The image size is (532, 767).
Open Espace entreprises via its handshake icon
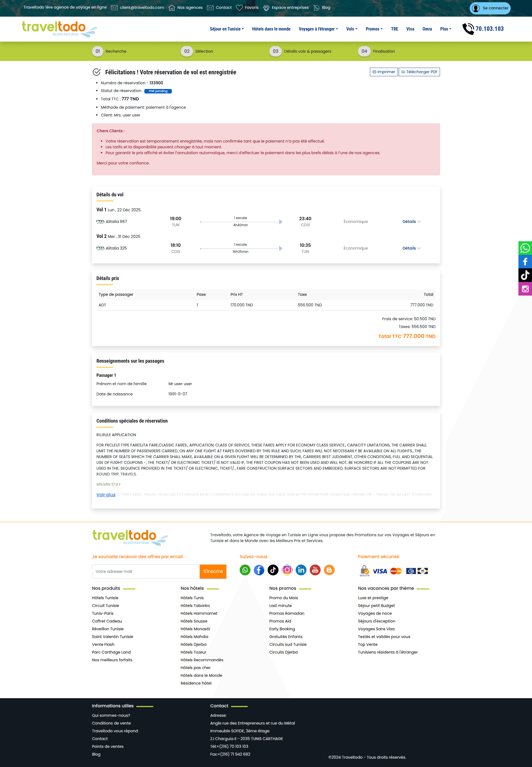266,7
